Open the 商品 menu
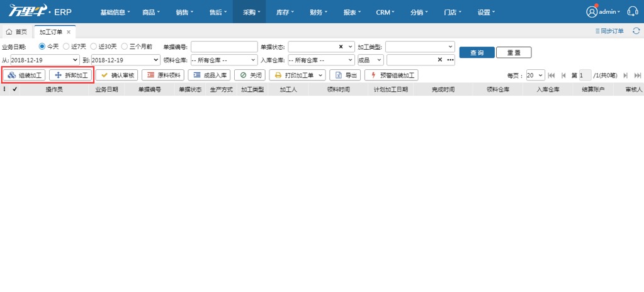The width and height of the screenshot is (644, 292). coord(151,12)
